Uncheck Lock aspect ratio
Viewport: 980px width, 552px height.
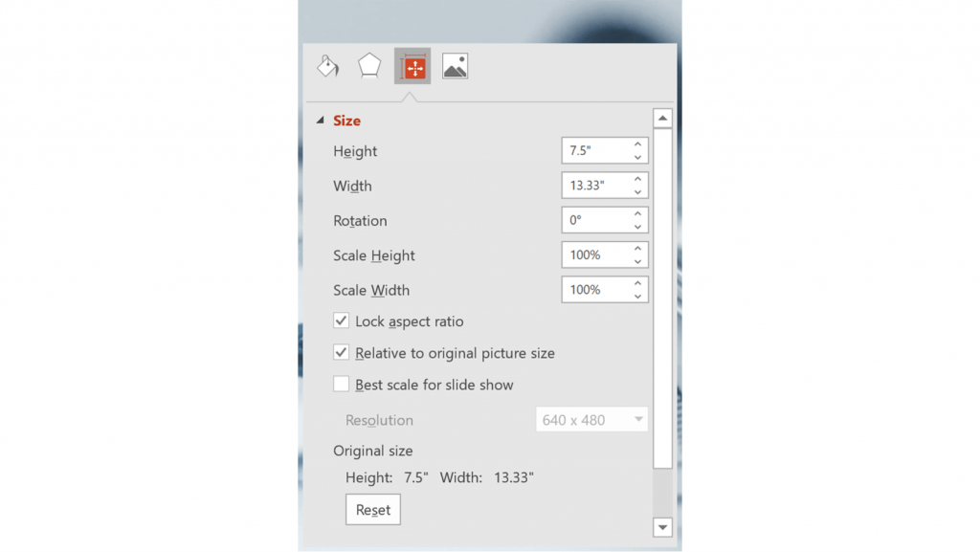point(341,320)
